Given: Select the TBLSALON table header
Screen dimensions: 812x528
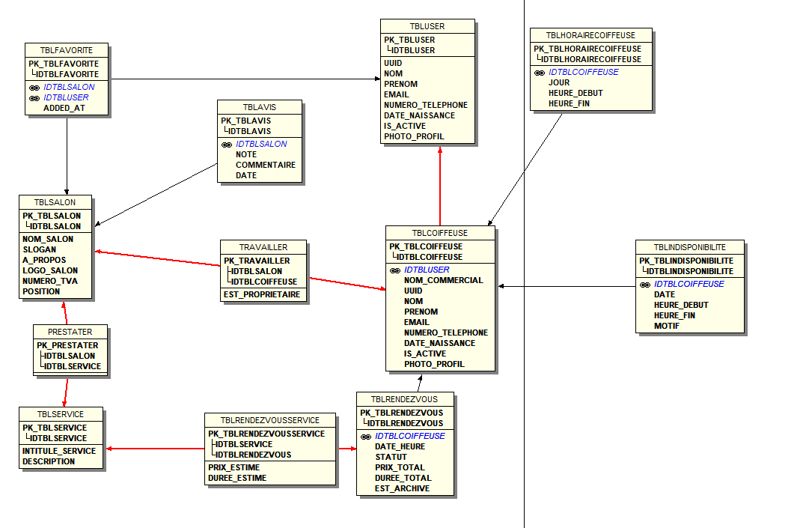Looking at the screenshot, I should click(55, 202).
